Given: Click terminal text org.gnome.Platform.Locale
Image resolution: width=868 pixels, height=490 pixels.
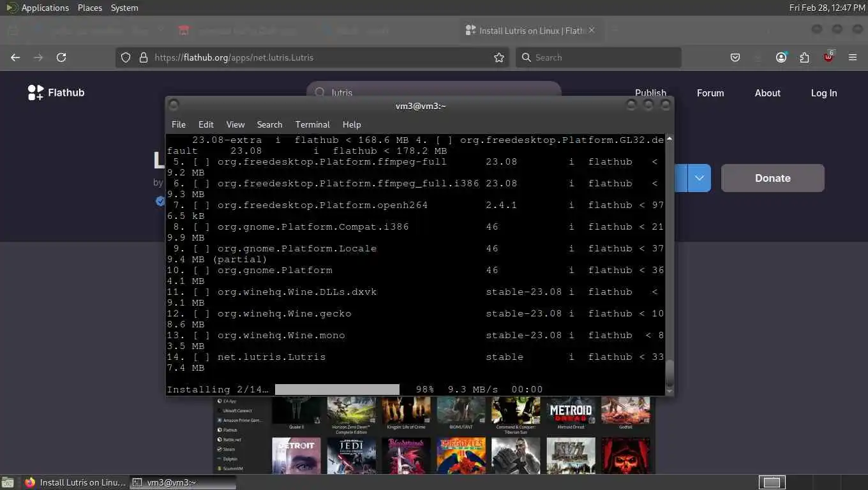Looking at the screenshot, I should [297, 249].
